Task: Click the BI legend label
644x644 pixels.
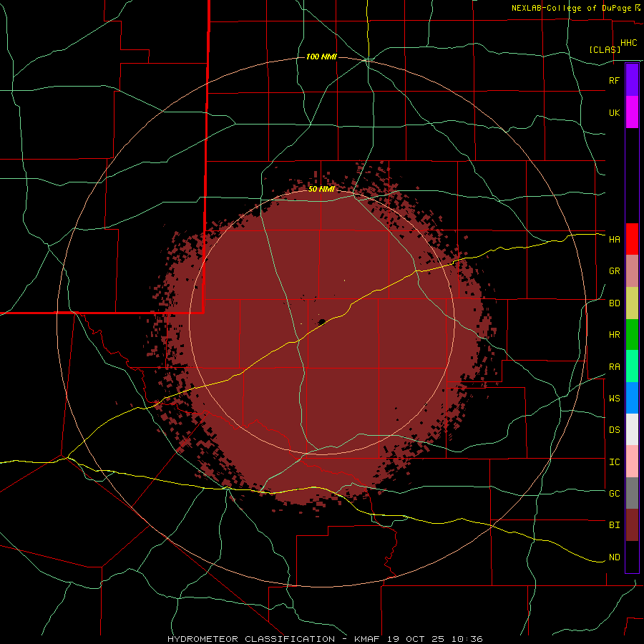Action: tap(614, 525)
